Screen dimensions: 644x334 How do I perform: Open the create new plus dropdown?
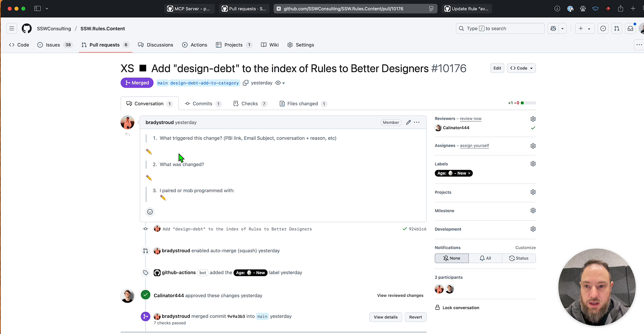585,28
